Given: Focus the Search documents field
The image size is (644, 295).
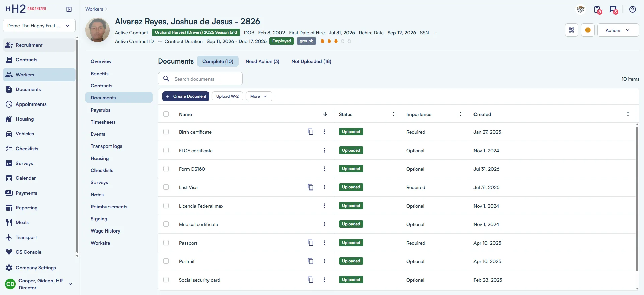Looking at the screenshot, I should coord(200,79).
